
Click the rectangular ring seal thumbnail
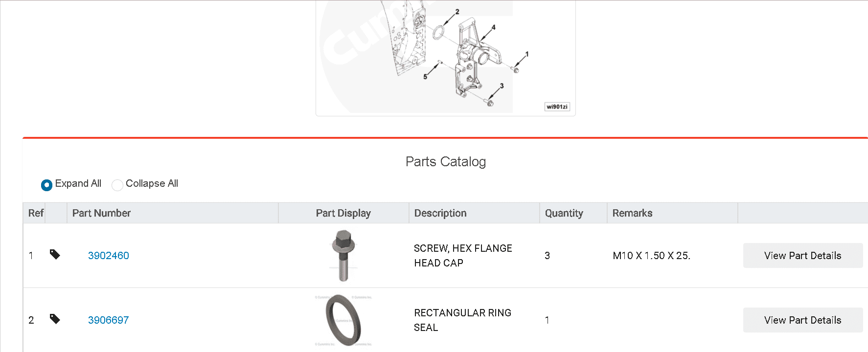tap(343, 320)
